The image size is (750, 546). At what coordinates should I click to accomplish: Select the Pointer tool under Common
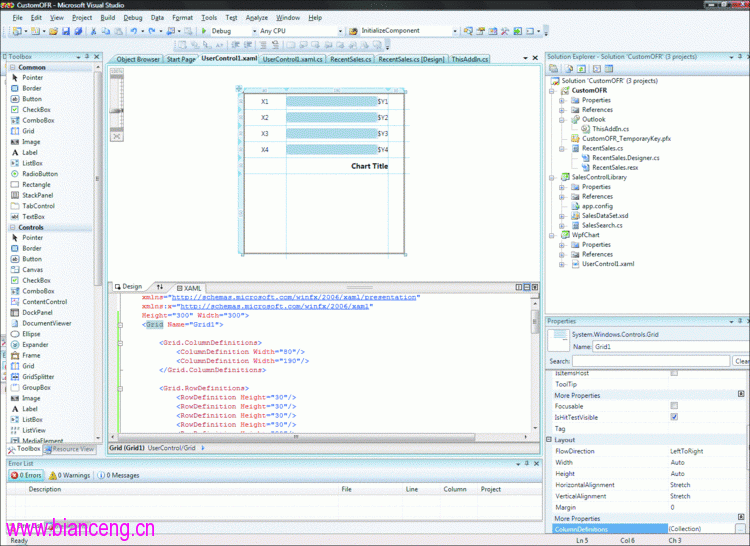(x=32, y=77)
